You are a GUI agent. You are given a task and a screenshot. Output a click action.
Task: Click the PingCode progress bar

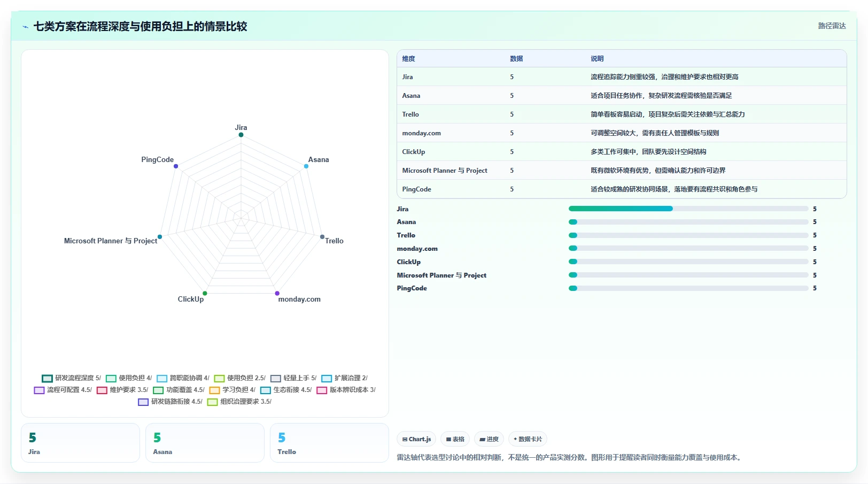pos(688,288)
